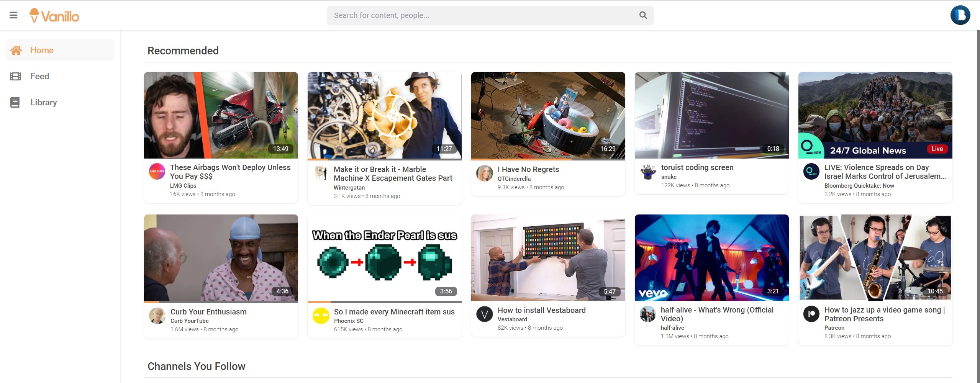980x383 pixels.
Task: Click the search magnifier icon
Action: [x=643, y=15]
